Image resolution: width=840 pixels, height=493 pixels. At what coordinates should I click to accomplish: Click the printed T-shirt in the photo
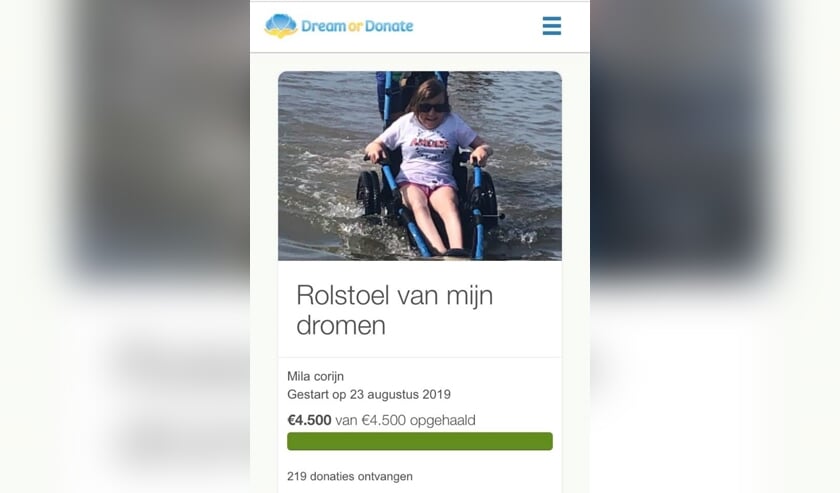pyautogui.click(x=429, y=147)
